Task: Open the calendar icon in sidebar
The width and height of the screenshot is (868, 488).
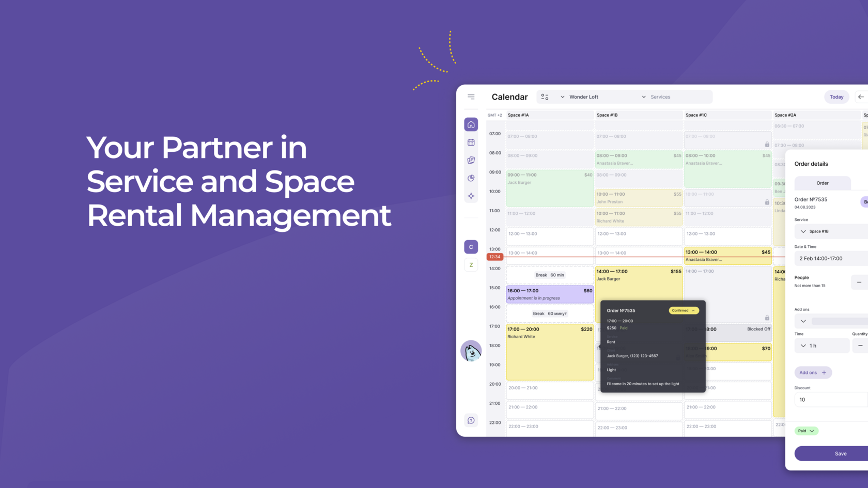Action: 471,143
